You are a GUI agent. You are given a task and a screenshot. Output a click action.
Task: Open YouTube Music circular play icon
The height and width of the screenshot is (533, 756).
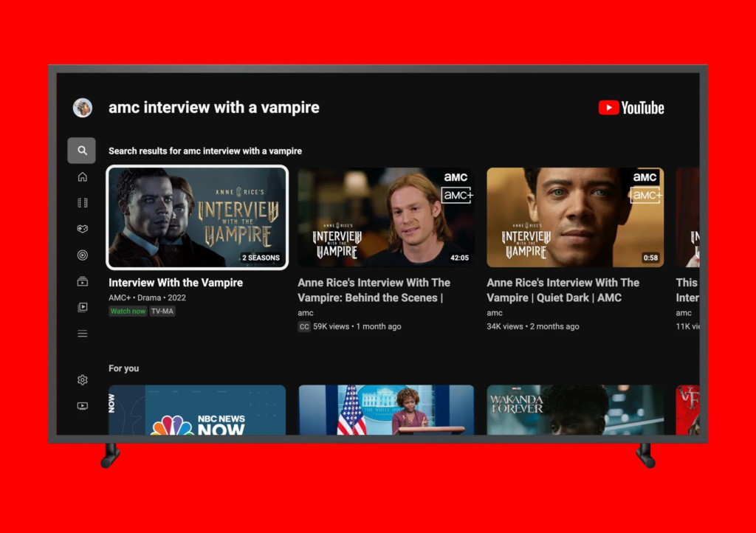tap(83, 255)
